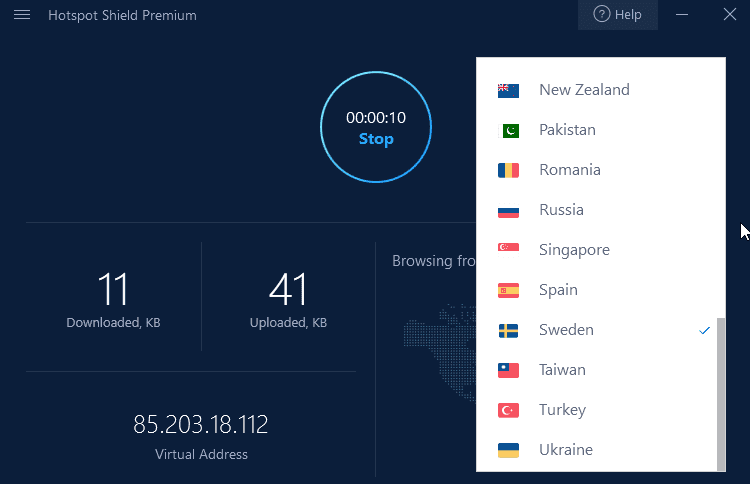Click the Russia flag icon
Image resolution: width=750 pixels, height=484 pixels.
[x=508, y=210]
